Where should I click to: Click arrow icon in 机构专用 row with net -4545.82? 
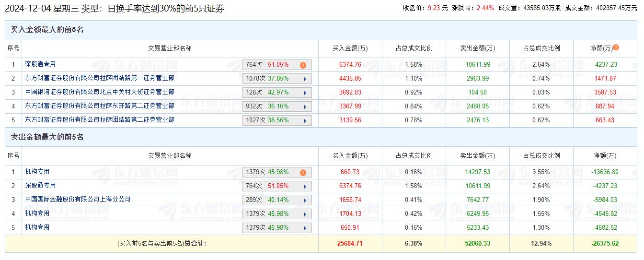click(305, 214)
